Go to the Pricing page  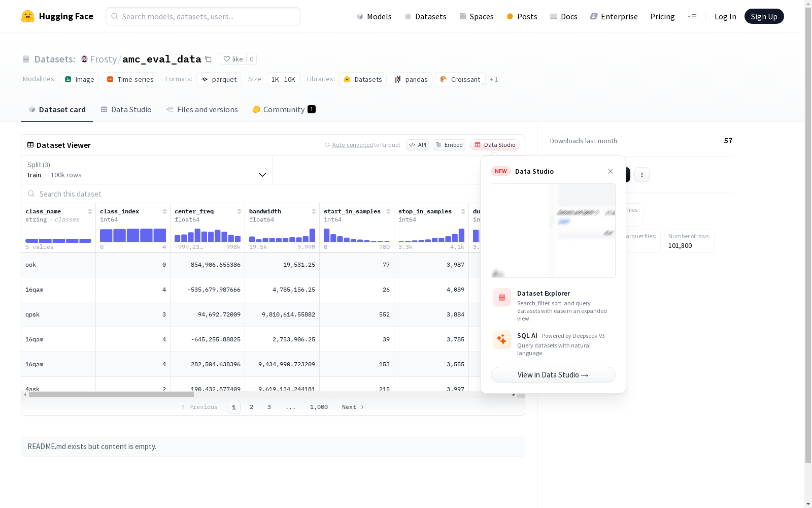(x=662, y=16)
